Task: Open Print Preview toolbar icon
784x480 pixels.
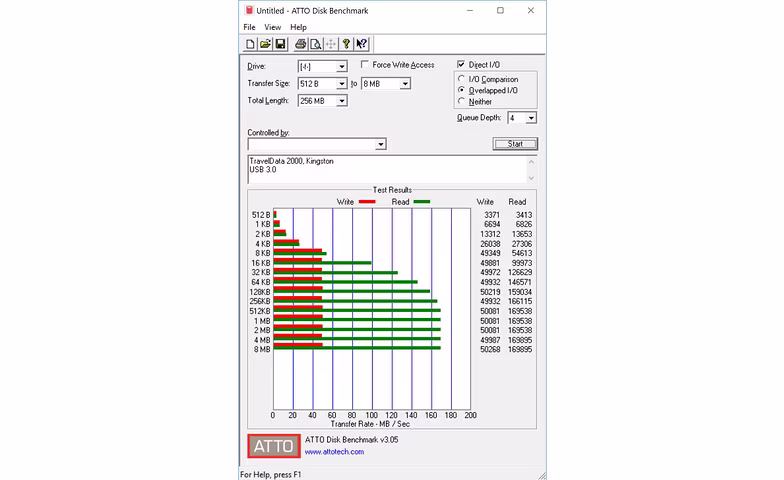Action: click(x=316, y=44)
